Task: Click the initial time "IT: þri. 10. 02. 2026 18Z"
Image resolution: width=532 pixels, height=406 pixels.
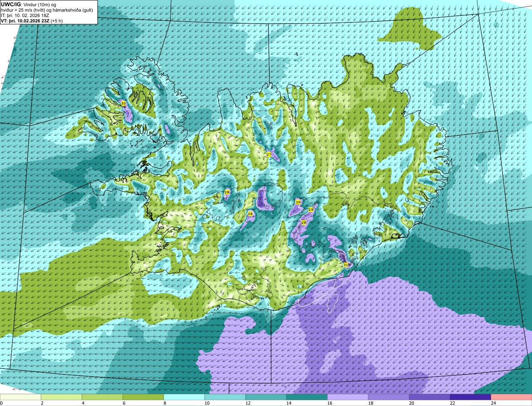Action: coord(25,15)
